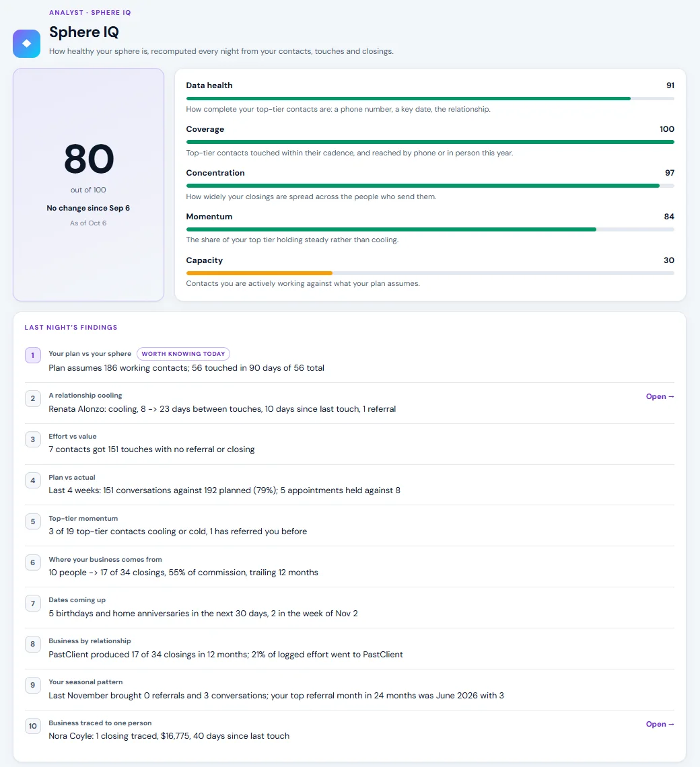The image size is (700, 767).
Task: Click 'Top-tier momentum' finding title
Action: [x=83, y=519]
